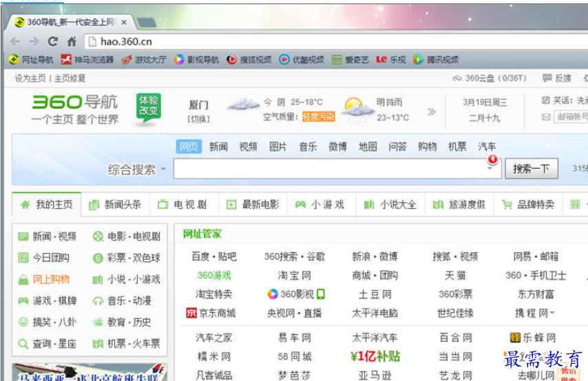Switch to 电视剧 tab
The image size is (588, 381).
point(184,205)
